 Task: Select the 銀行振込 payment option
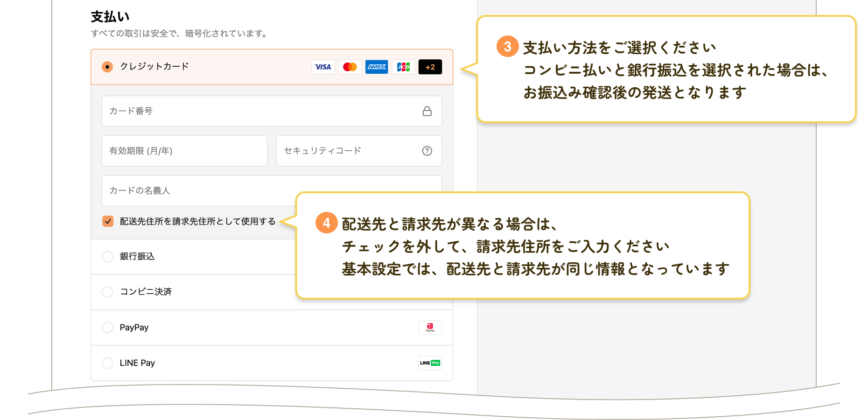107,257
